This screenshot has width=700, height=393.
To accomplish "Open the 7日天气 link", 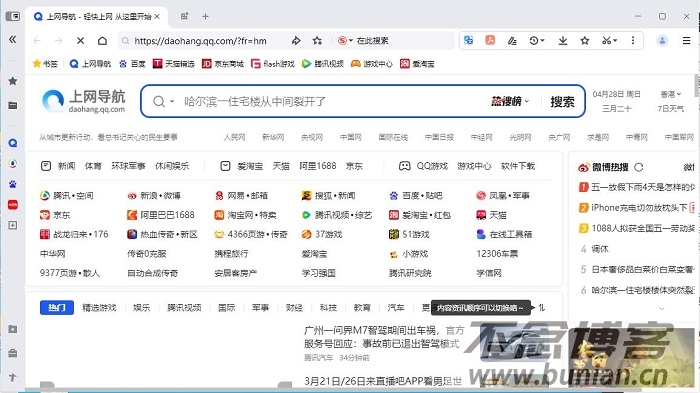I will (x=671, y=109).
